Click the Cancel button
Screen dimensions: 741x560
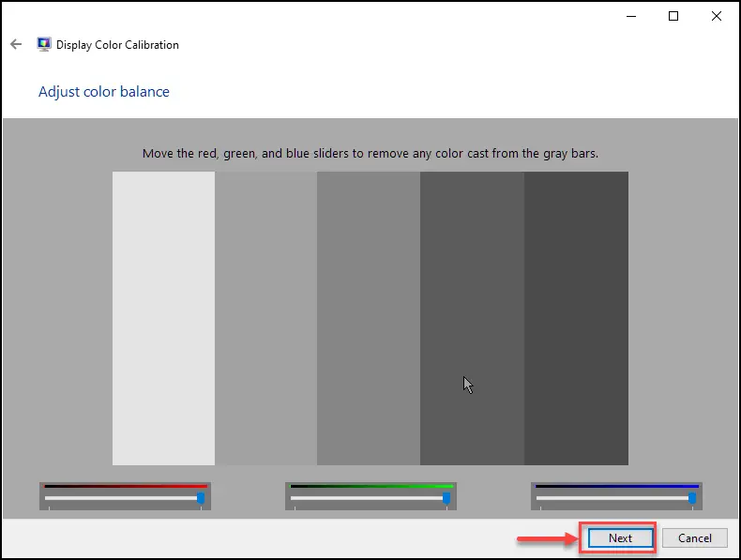695,537
